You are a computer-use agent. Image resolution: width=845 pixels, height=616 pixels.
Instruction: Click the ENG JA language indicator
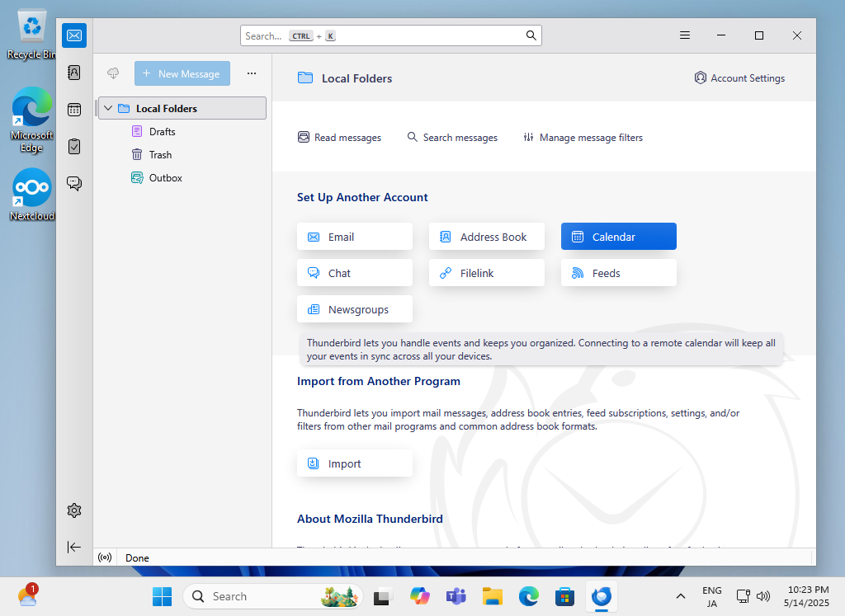(712, 596)
